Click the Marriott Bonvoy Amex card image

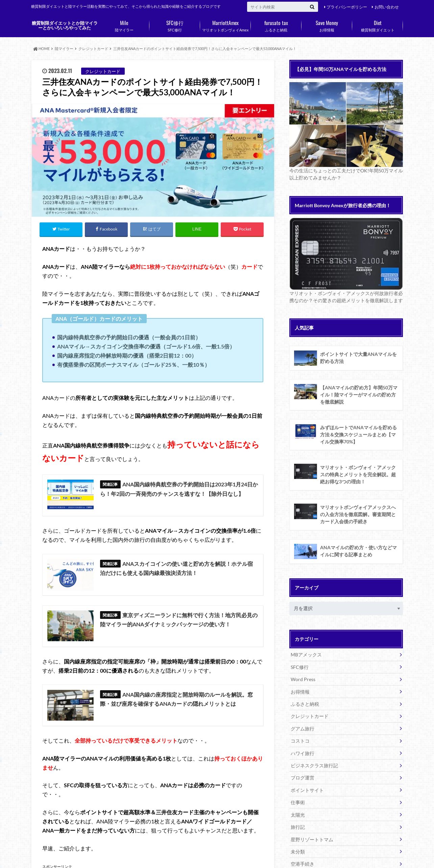click(x=346, y=254)
